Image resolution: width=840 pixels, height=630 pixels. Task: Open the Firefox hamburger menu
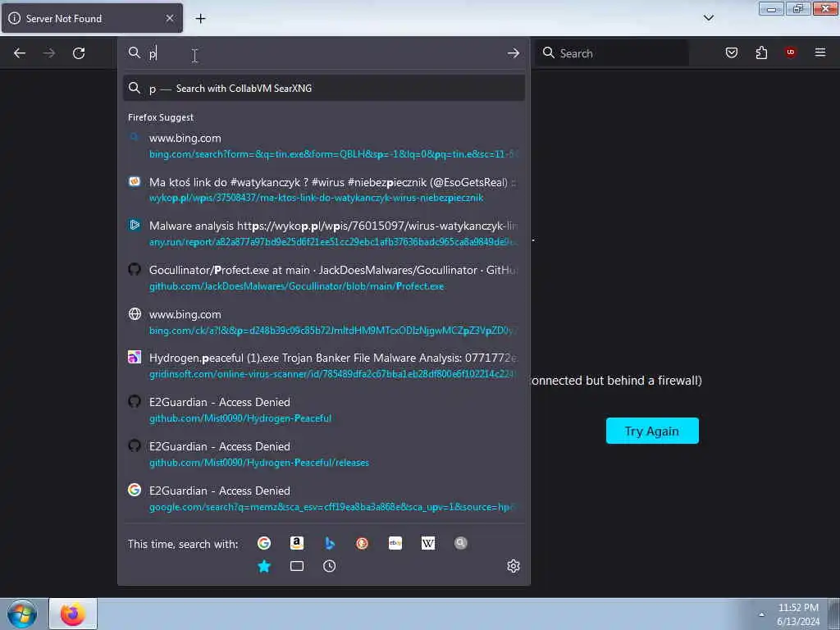tap(820, 52)
